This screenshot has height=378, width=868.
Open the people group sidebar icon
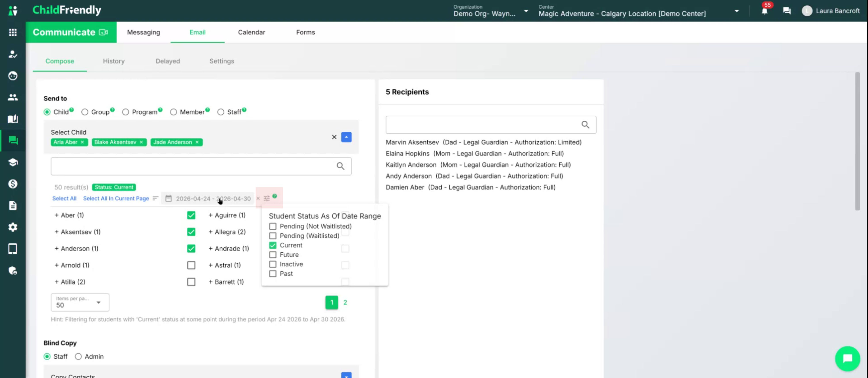coord(13,97)
